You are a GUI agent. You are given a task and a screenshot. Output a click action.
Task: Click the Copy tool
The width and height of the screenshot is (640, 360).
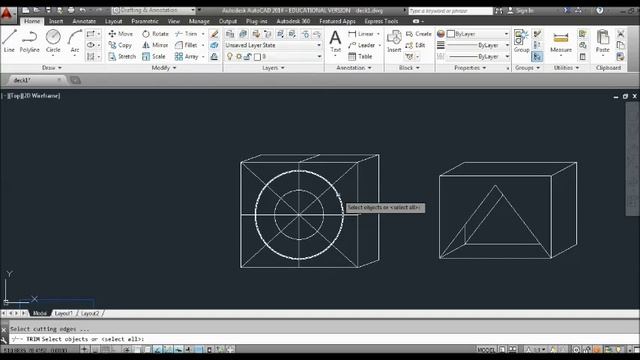[x=120, y=45]
